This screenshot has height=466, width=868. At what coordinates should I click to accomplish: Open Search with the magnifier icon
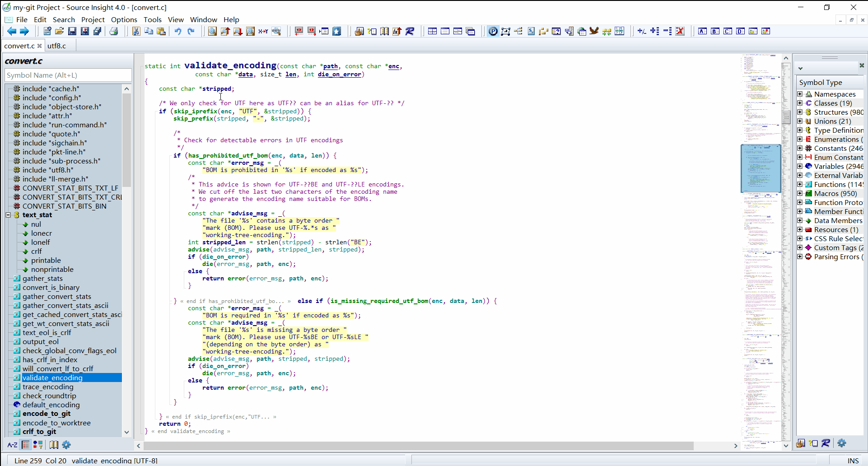pos(212,31)
